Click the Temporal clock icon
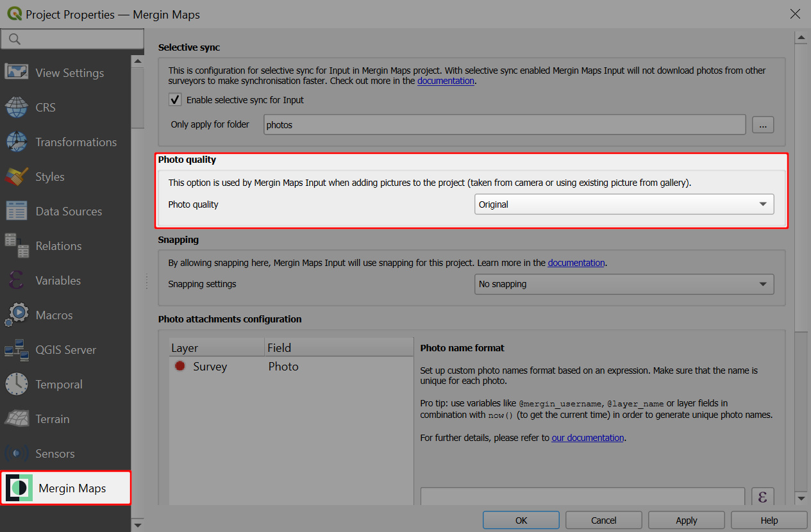The height and width of the screenshot is (532, 811). click(16, 384)
